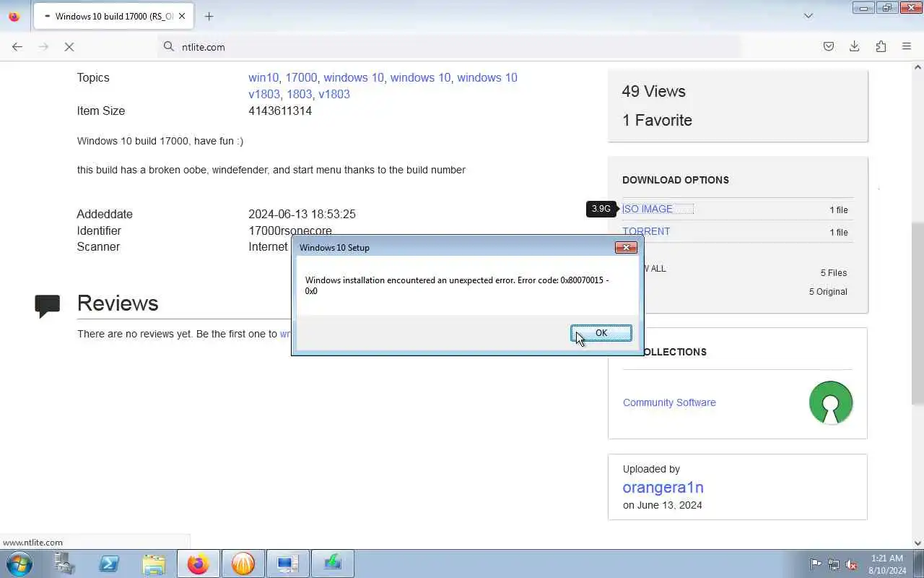Viewport: 924px width, 578px height.
Task: Click the Community Software collection icon
Action: [831, 402]
